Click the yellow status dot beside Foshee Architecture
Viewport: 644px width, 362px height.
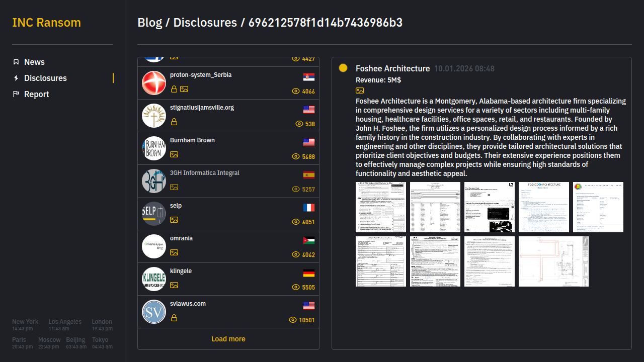(x=343, y=68)
